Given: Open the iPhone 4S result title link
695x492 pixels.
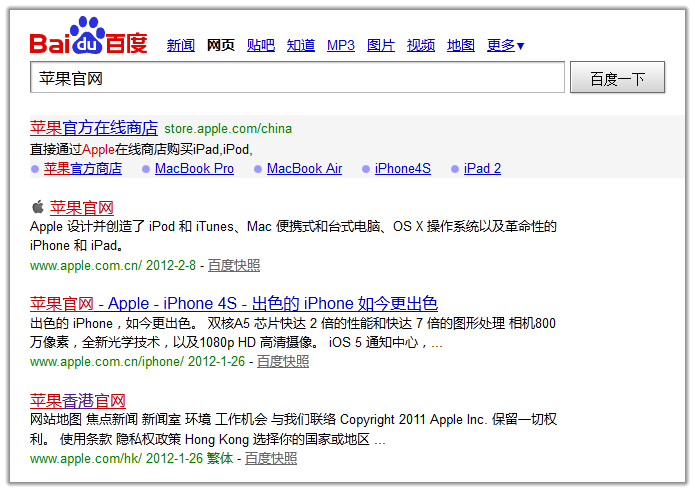Looking at the screenshot, I should tap(234, 303).
